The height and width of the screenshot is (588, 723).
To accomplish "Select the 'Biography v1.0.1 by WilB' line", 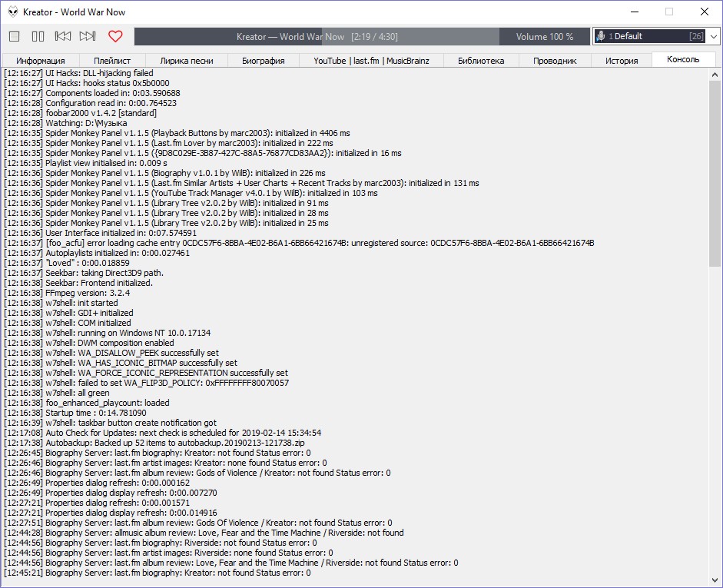I will point(164,173).
